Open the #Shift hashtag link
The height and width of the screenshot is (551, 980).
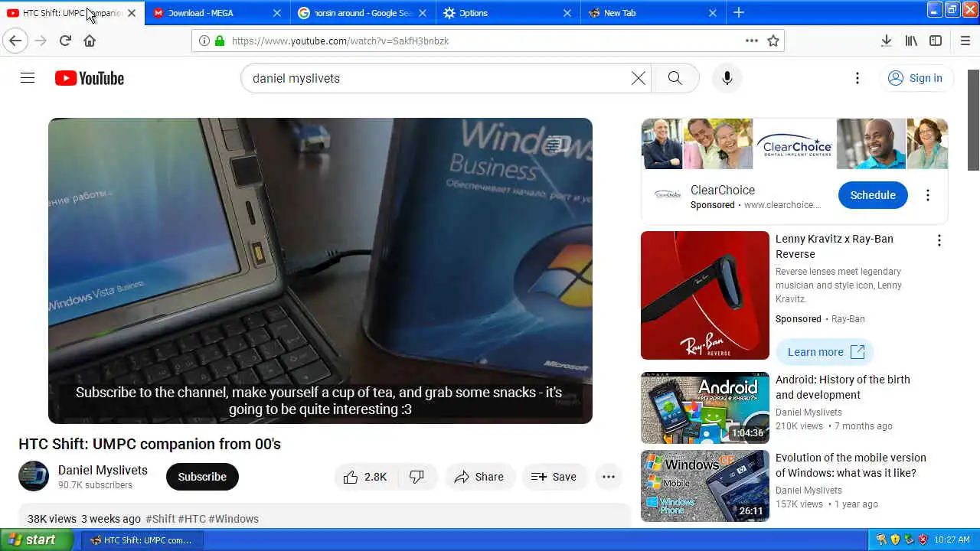(160, 519)
